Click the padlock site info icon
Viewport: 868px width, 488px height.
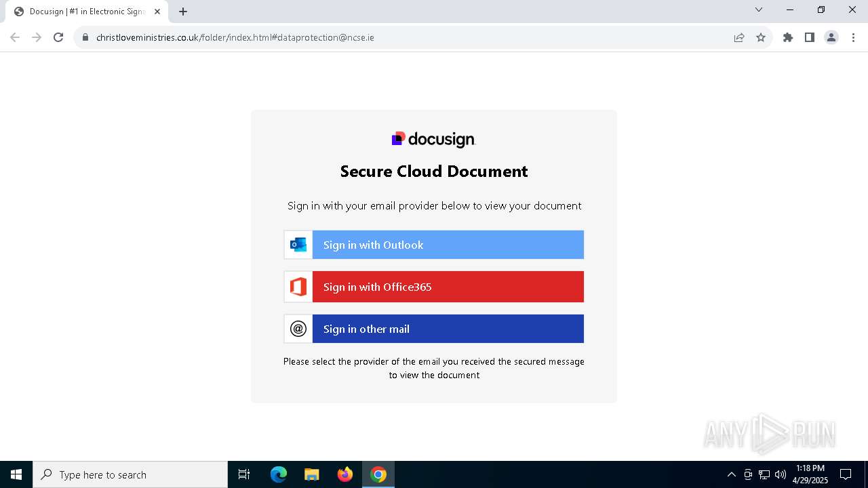(85, 37)
